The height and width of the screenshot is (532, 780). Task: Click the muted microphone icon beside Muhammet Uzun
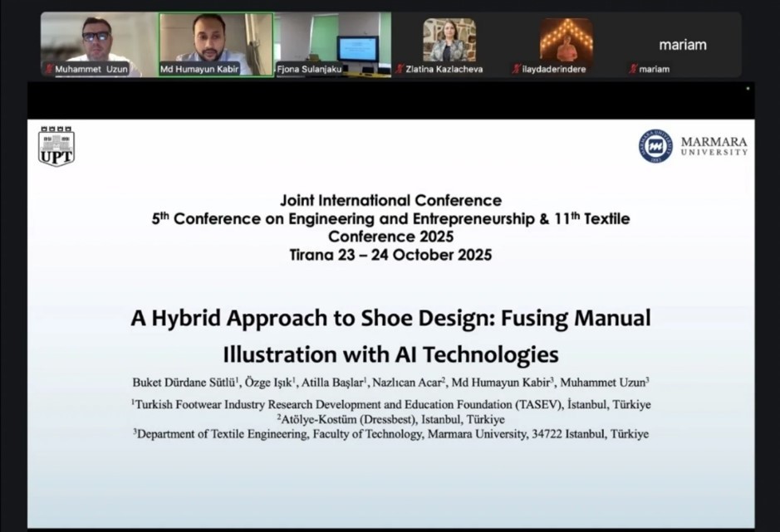(49, 70)
